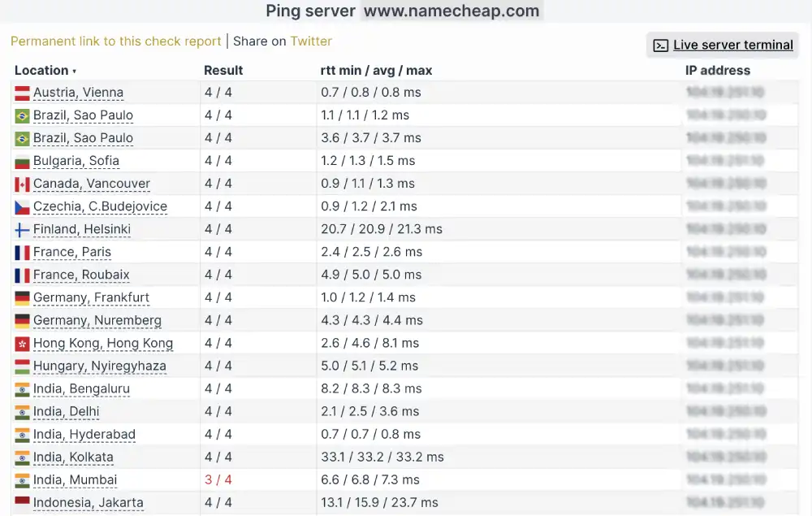The width and height of the screenshot is (812, 516).
Task: Click the Brazil flag next to Sao Paulo
Action: (22, 115)
